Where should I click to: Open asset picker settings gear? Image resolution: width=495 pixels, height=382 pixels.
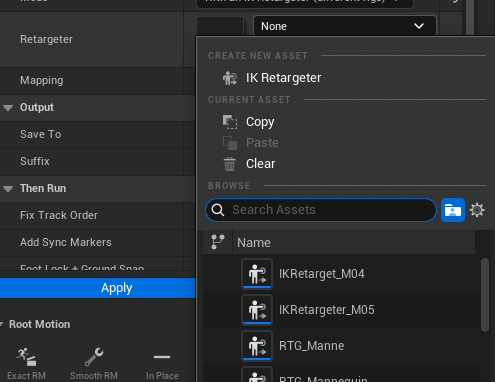(477, 210)
